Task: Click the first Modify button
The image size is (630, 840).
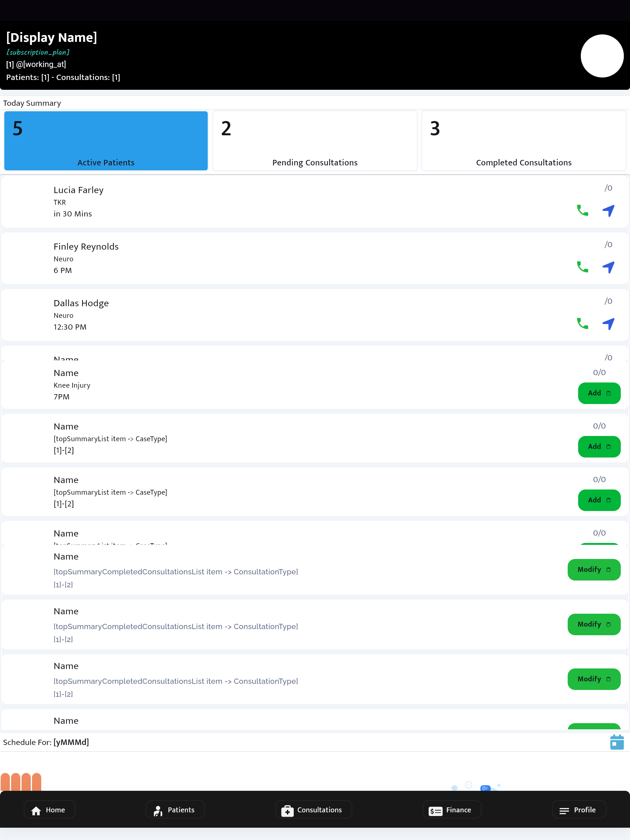Action: click(x=594, y=570)
